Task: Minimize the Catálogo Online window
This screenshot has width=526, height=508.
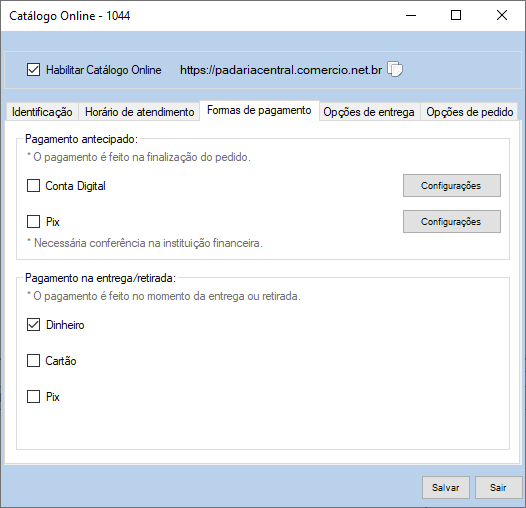Action: [x=411, y=15]
